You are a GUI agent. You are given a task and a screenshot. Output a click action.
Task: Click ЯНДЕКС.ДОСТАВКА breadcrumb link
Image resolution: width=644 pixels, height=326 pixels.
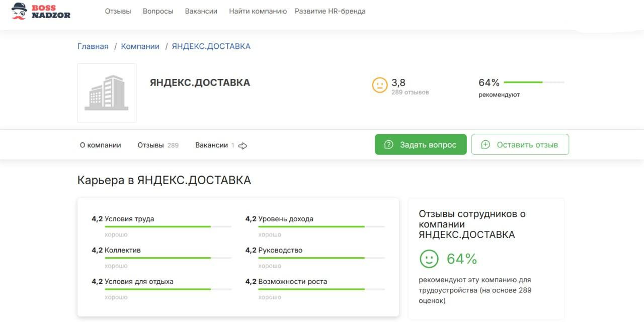click(211, 46)
